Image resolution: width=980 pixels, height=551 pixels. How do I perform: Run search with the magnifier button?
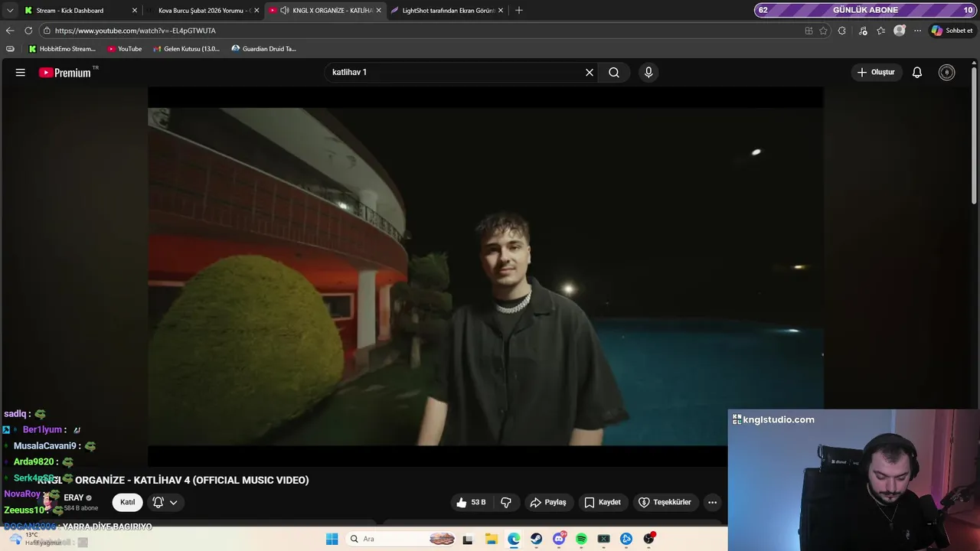point(614,72)
